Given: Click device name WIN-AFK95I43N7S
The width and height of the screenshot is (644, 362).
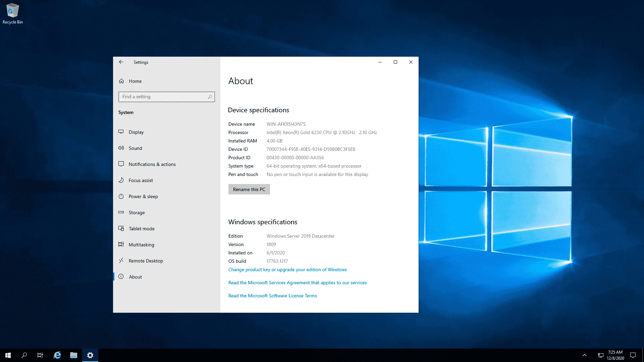Looking at the screenshot, I should [286, 124].
